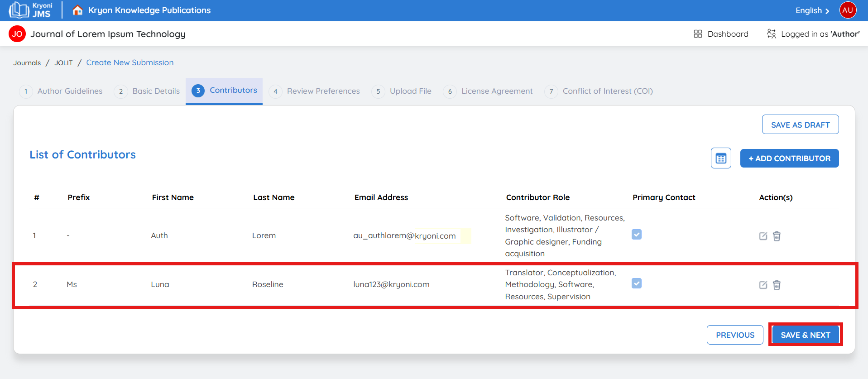Delete contributor Luna Roseline with trash icon

pyautogui.click(x=777, y=285)
